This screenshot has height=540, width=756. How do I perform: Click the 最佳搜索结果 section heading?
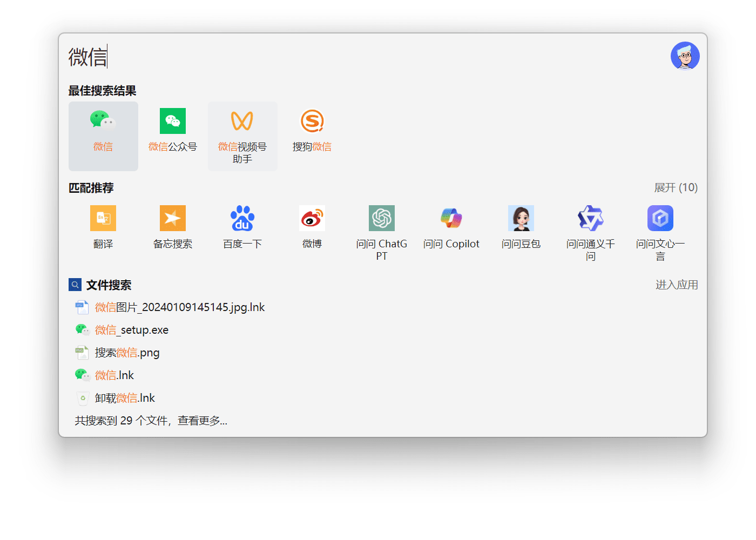click(x=102, y=91)
